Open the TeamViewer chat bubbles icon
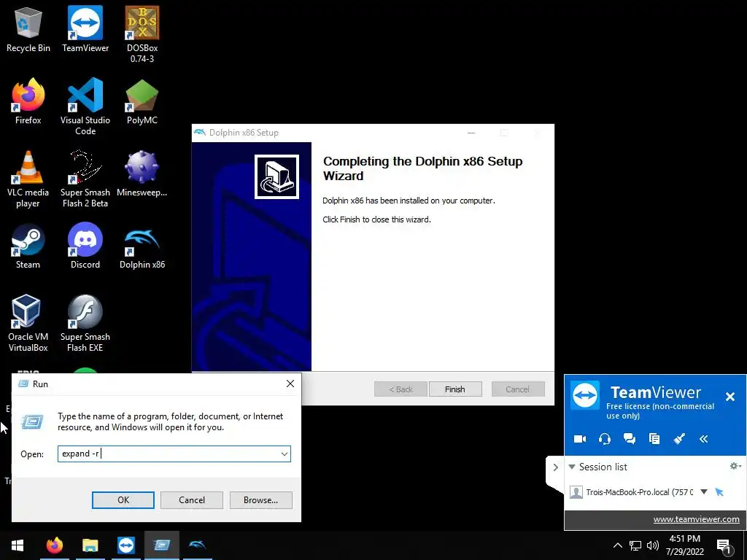The width and height of the screenshot is (747, 560). coord(630,439)
